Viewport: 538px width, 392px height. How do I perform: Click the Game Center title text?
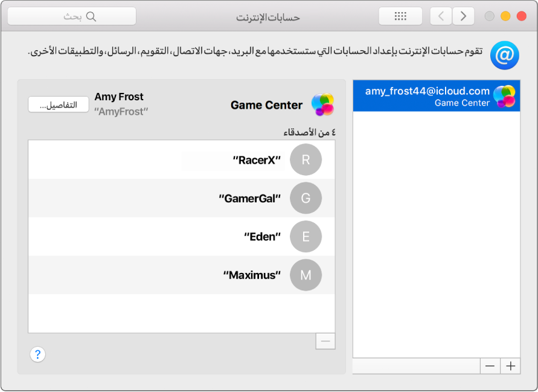point(266,105)
